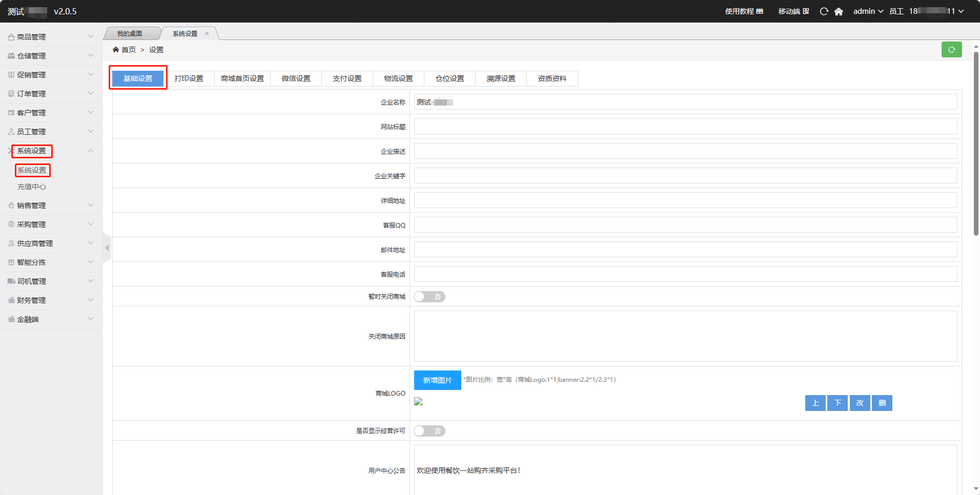Click the home icon in top bar
This screenshot has height=495, width=980.
pos(839,11)
